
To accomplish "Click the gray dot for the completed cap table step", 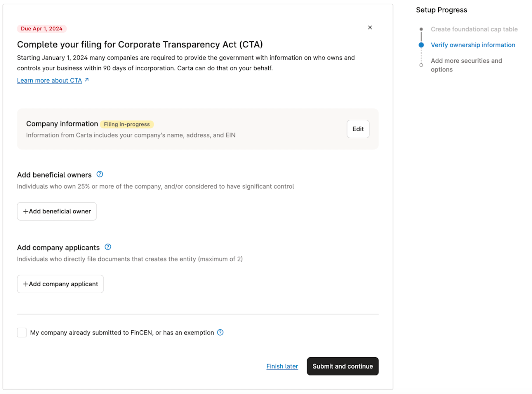I will pyautogui.click(x=421, y=29).
